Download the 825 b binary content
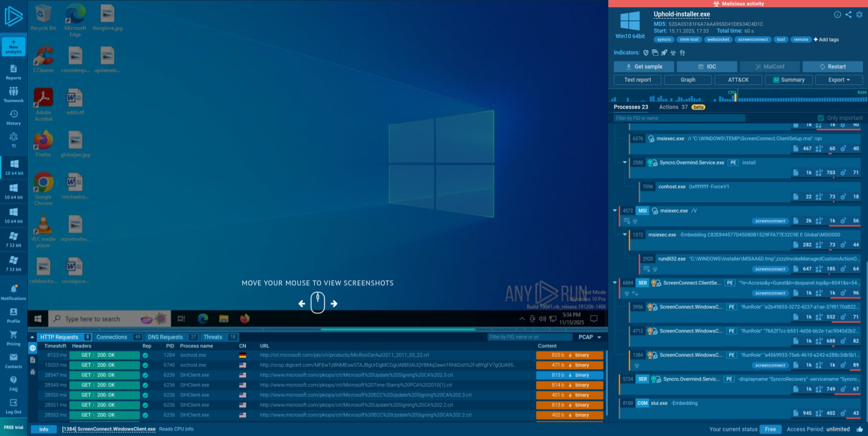Screen dimensions: 868x436 570,355
